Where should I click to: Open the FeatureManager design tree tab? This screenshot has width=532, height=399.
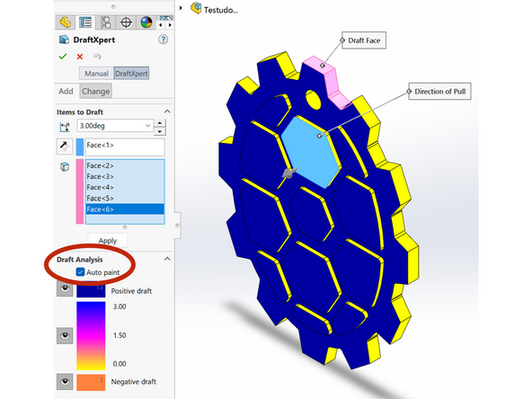(65, 22)
